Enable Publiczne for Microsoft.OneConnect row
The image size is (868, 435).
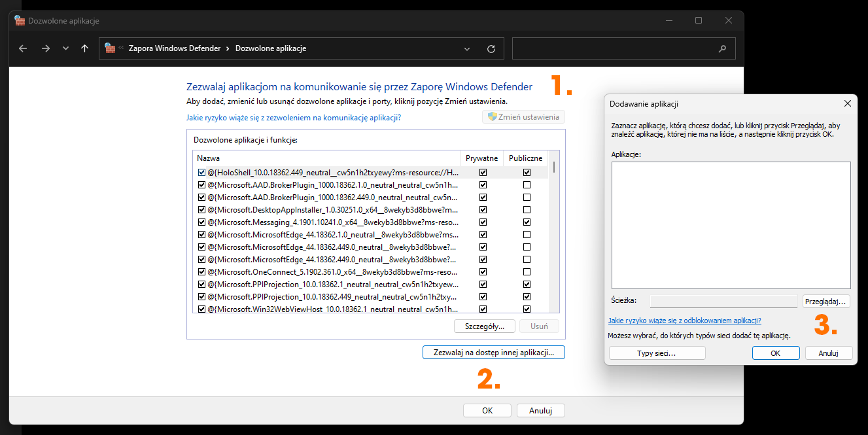(x=527, y=272)
